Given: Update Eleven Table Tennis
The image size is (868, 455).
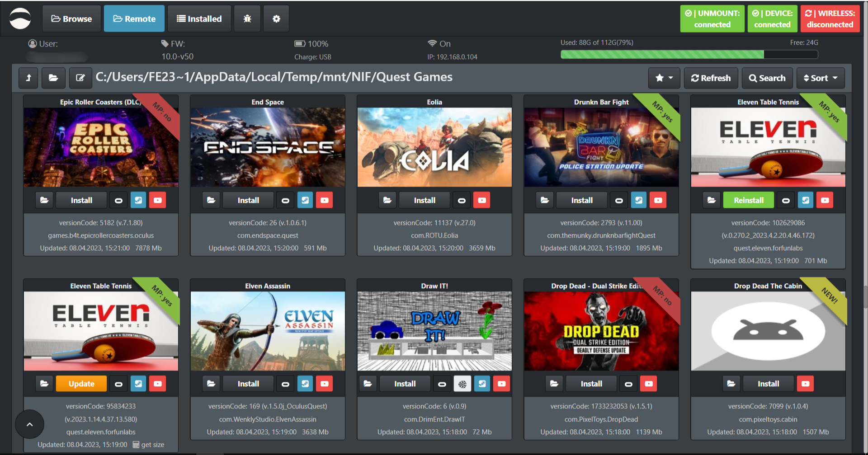Looking at the screenshot, I should coord(81,384).
